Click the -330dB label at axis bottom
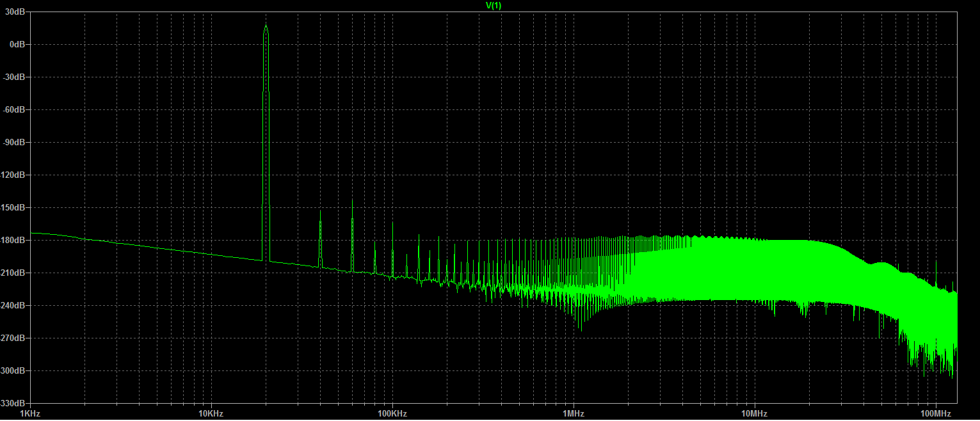Image resolution: width=980 pixels, height=421 pixels. tap(13, 403)
